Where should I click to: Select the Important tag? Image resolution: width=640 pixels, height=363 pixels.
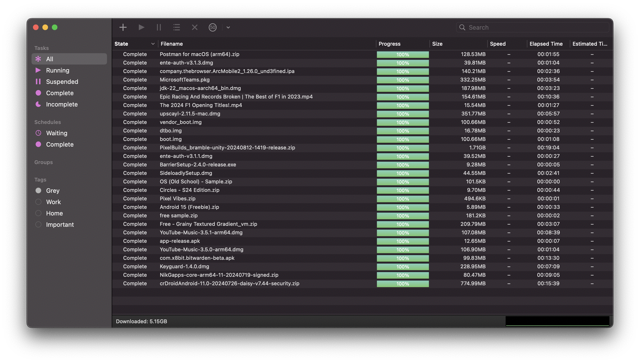click(x=69, y=225)
